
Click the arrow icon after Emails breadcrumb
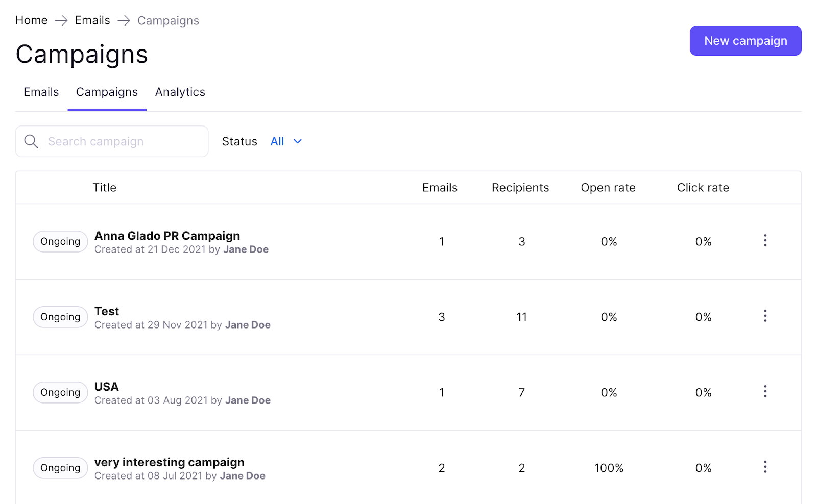[123, 20]
